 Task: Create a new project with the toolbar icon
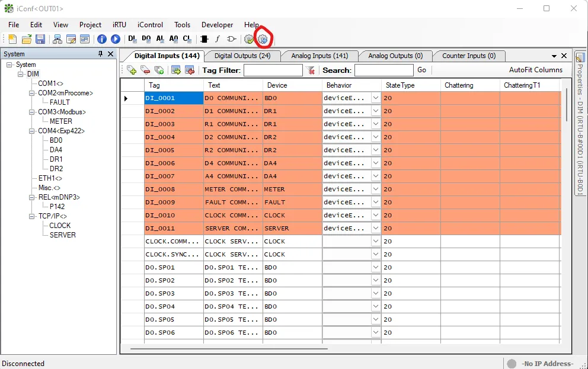coord(12,39)
